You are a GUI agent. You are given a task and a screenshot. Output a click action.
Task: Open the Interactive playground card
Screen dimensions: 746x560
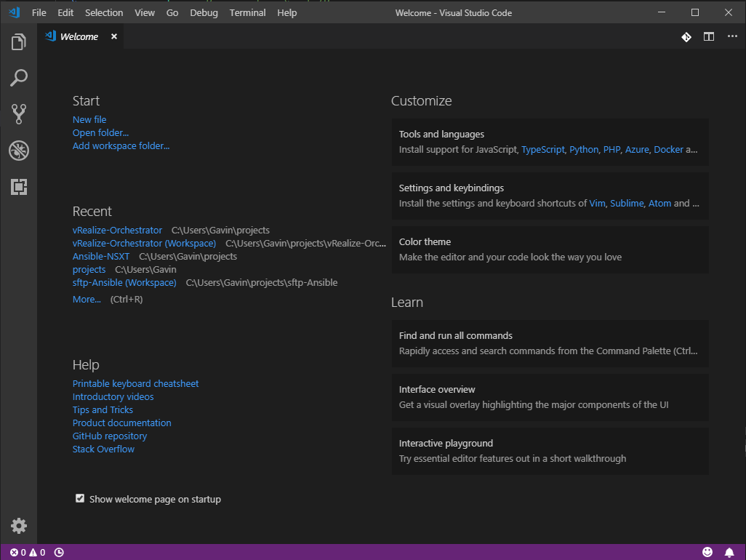[x=550, y=451]
